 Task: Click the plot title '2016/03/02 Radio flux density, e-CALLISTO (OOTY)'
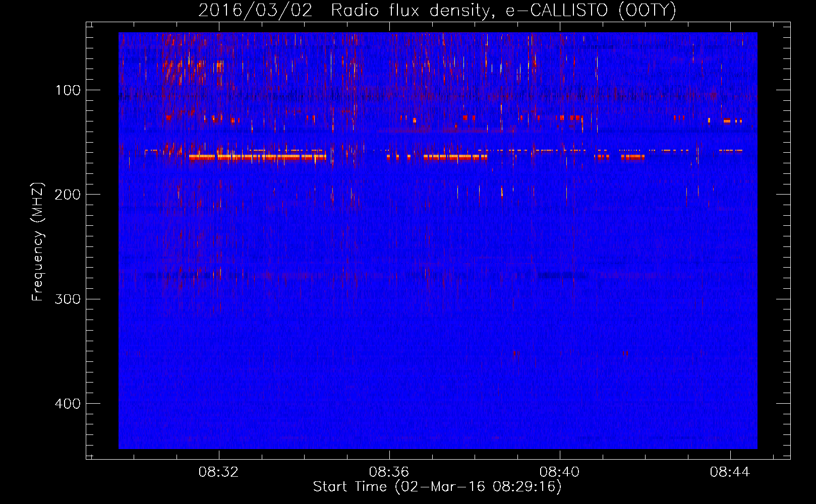click(437, 10)
